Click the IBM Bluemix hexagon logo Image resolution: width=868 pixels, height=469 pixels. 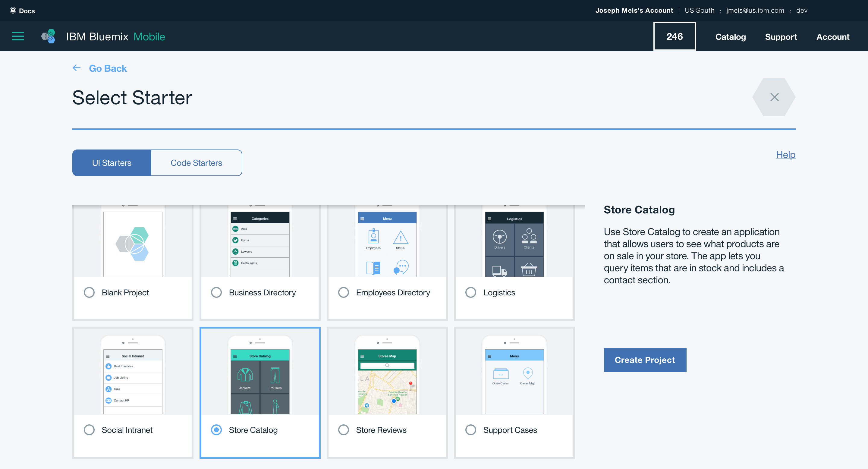(x=49, y=36)
